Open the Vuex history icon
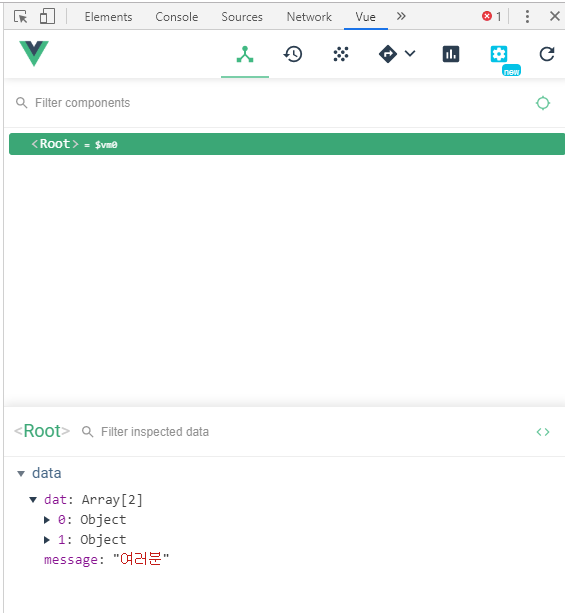 (292, 54)
